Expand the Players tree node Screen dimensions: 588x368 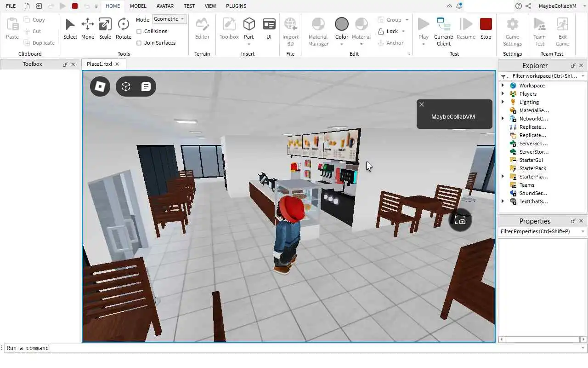(503, 94)
